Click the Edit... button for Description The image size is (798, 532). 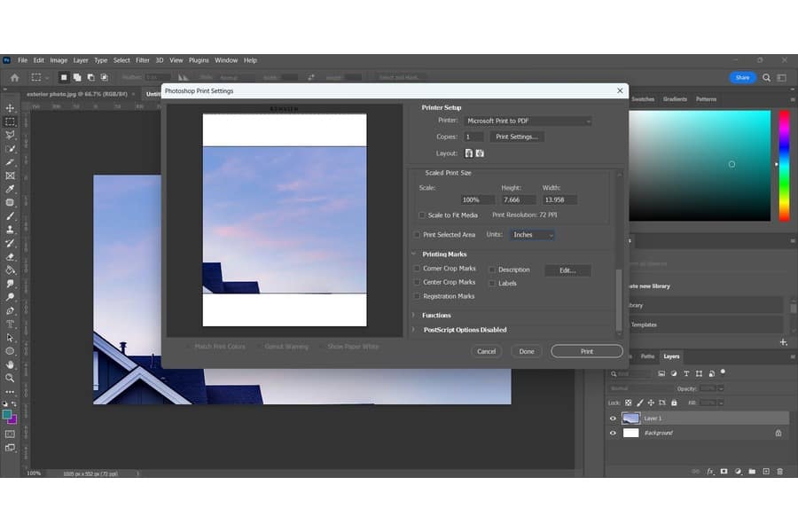567,270
